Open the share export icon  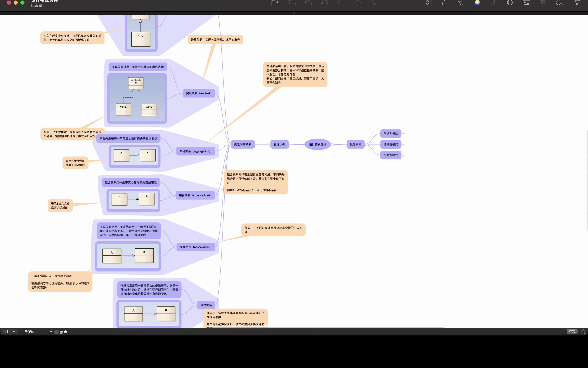tap(444, 3)
